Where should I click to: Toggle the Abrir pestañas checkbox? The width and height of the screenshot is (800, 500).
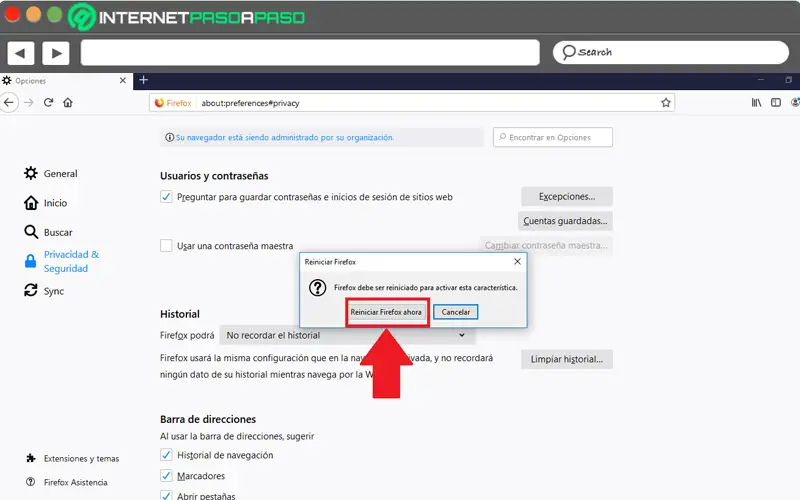click(166, 495)
